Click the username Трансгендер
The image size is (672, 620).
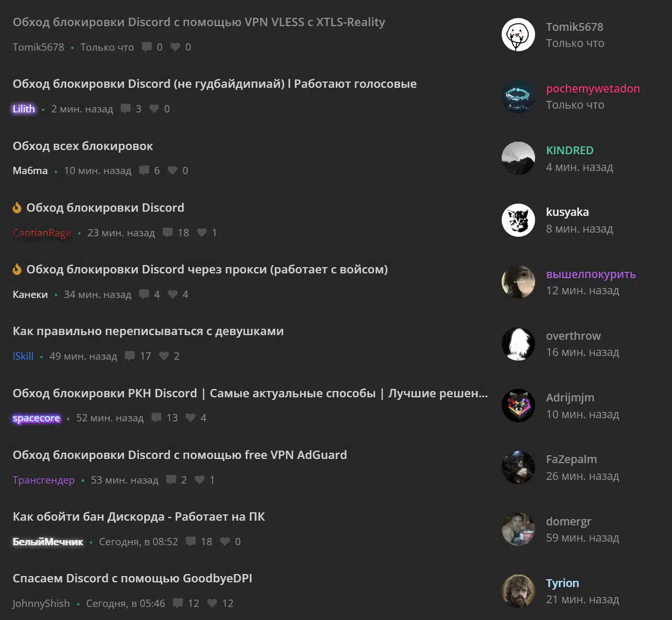point(43,480)
